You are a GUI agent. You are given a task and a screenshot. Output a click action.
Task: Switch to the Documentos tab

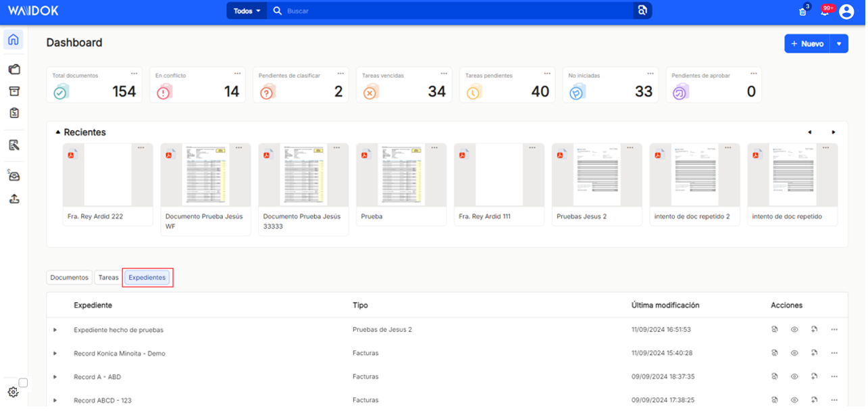point(70,278)
